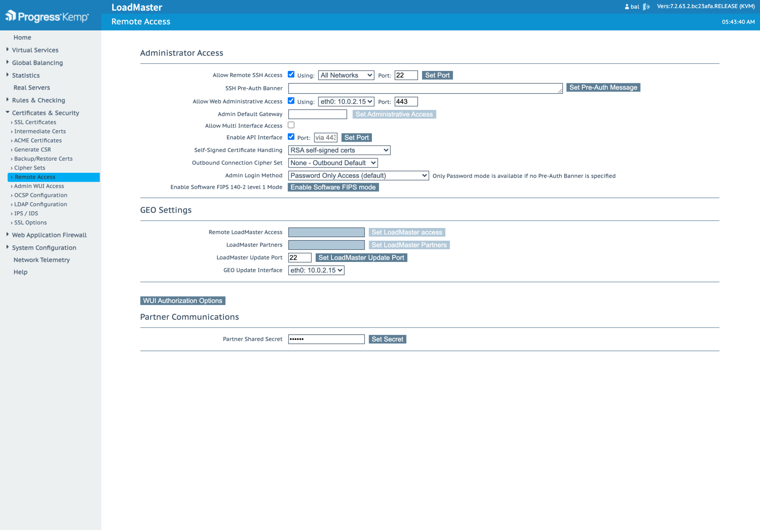Viewport: 760px width, 532px height.
Task: Focus Remote LoadMaster Access field
Action: pos(326,233)
